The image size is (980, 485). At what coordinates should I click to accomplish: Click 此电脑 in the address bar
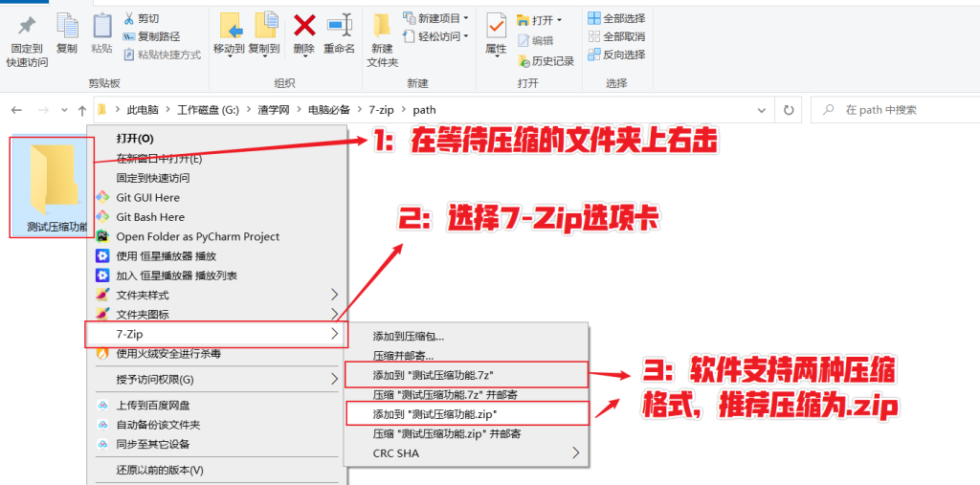[141, 110]
